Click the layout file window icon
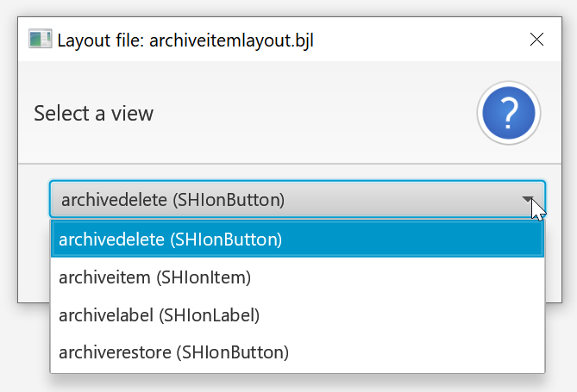 point(40,40)
